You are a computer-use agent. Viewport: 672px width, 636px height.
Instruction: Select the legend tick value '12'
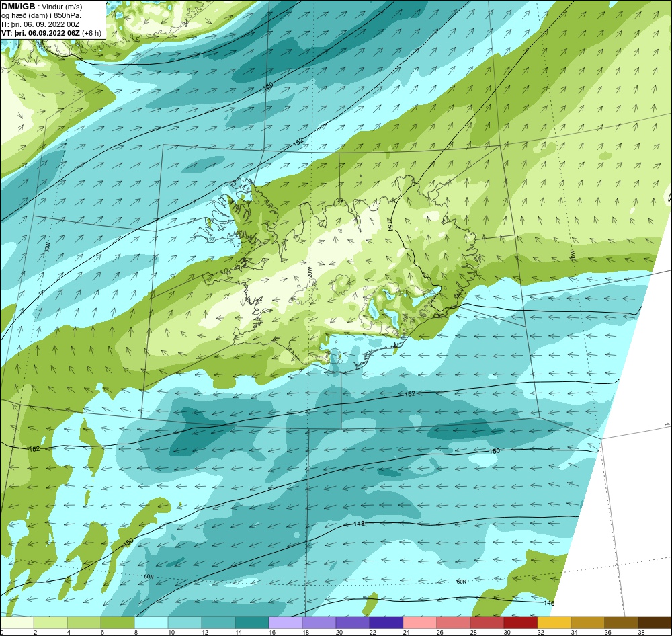204,632
